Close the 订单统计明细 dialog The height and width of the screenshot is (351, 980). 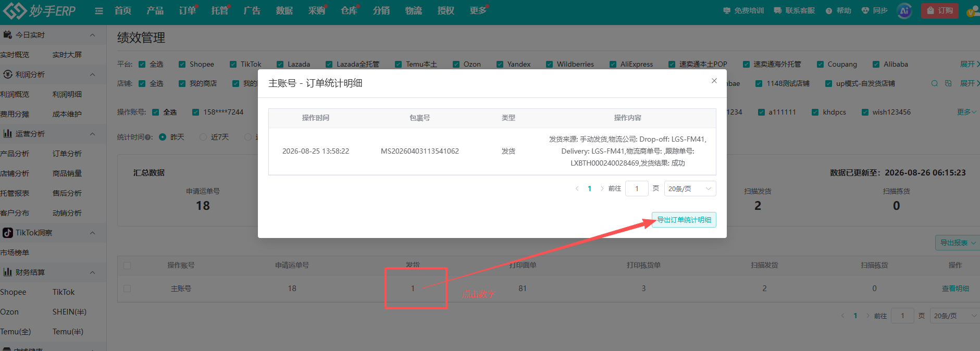tap(714, 81)
